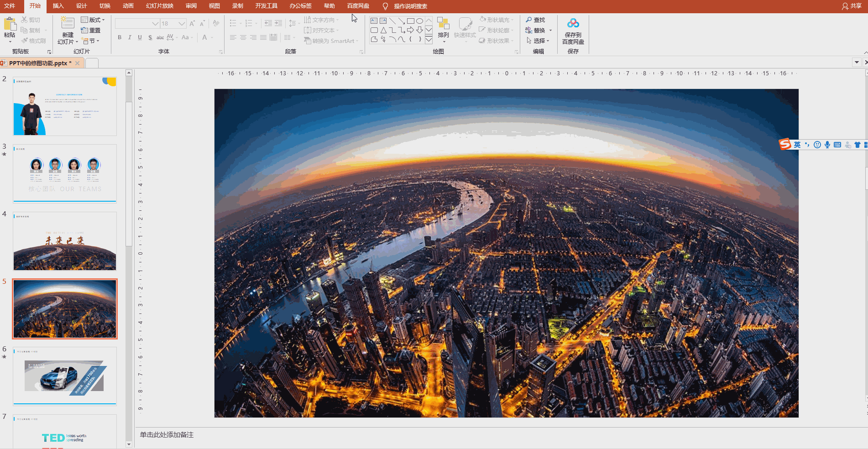Open the clipboard group dialog launcher
This screenshot has width=868, height=449.
49,52
